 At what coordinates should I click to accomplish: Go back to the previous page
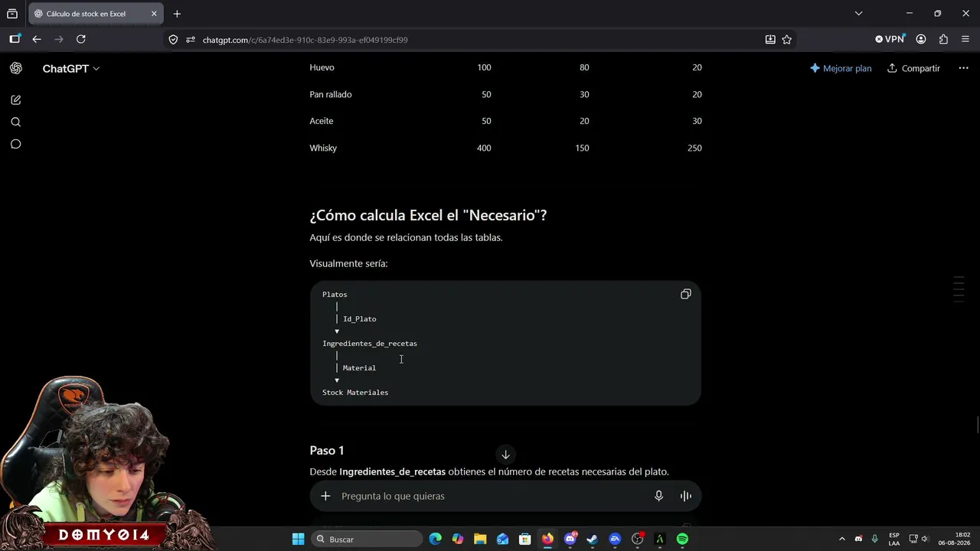(x=37, y=39)
